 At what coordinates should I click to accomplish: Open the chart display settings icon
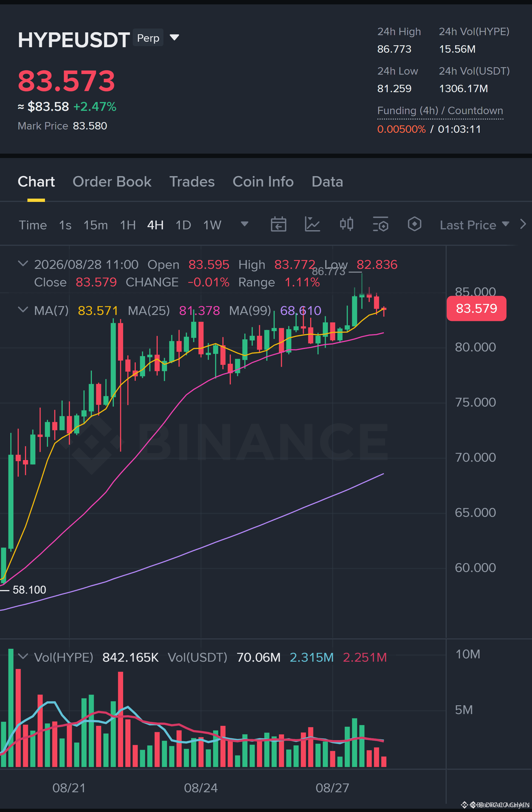click(x=381, y=224)
